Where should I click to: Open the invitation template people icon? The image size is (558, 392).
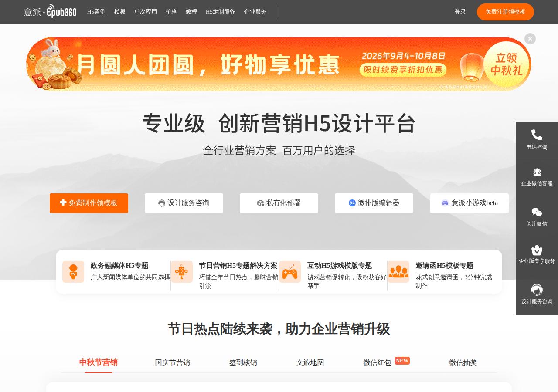398,272
